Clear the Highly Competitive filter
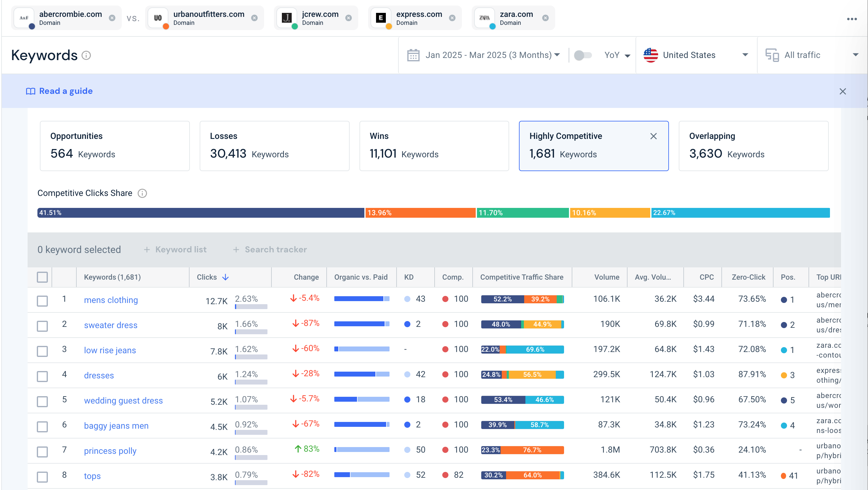 (653, 136)
